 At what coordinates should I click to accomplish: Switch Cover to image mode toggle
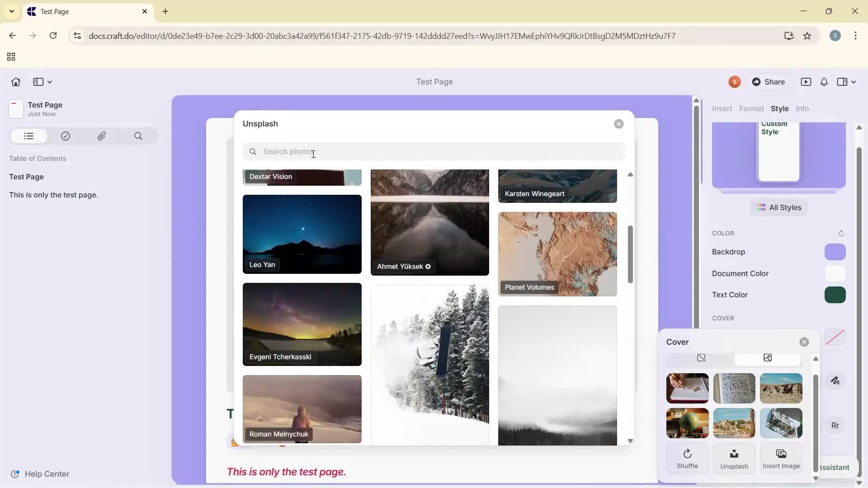(767, 357)
